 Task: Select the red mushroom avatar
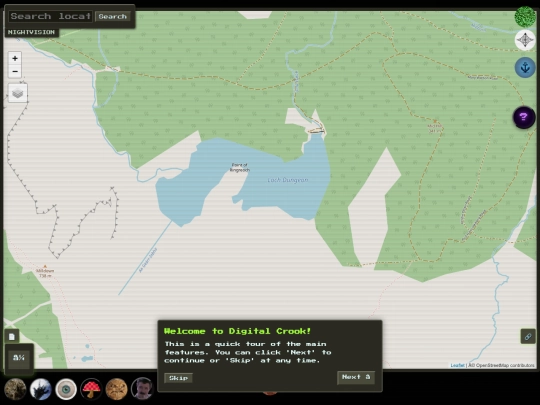[x=91, y=389]
